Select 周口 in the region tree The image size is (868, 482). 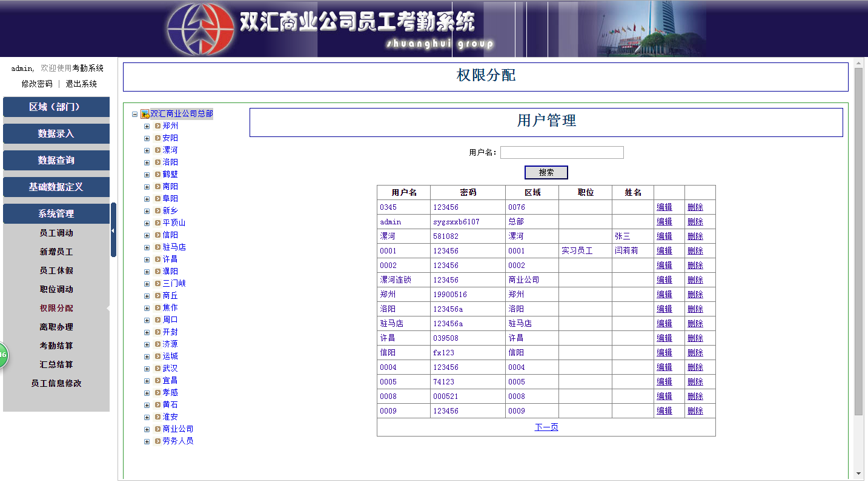point(170,320)
